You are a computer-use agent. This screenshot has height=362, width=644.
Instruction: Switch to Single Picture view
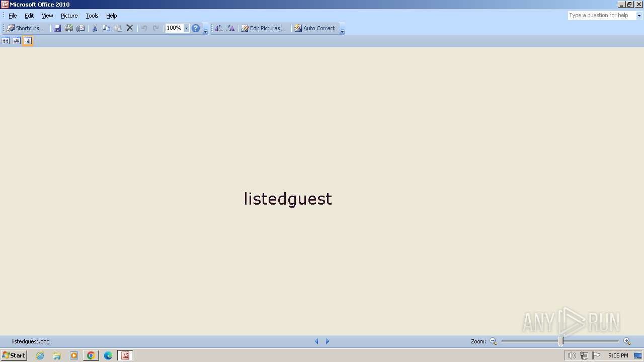[x=28, y=41]
